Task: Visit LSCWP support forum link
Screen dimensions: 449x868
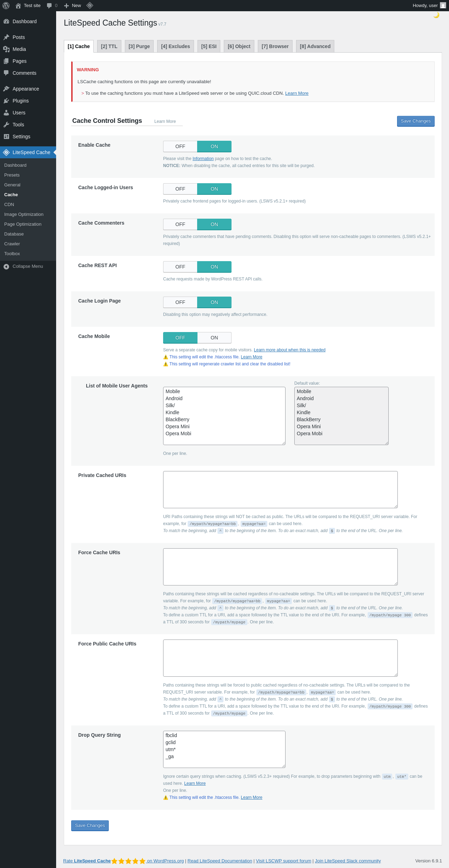Action: tap(283, 861)
